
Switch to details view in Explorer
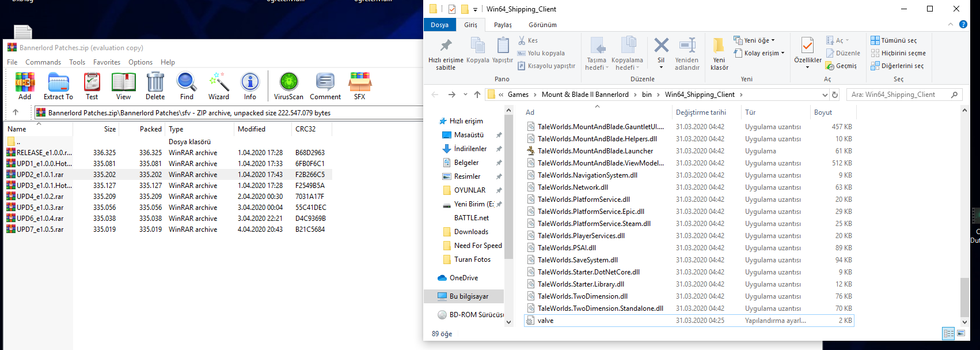pyautogui.click(x=948, y=333)
